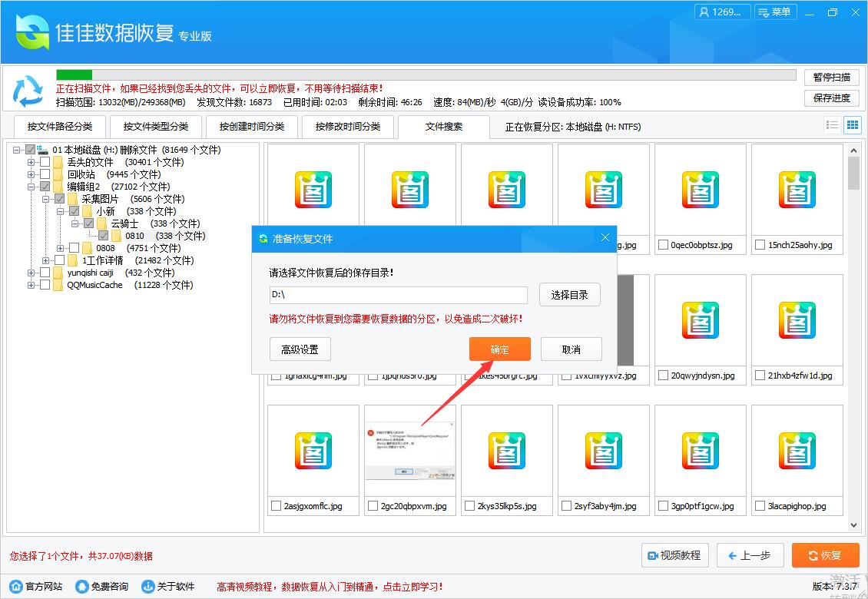Open the user account 1269... button
Viewport: 868px width, 599px height.
pos(722,12)
